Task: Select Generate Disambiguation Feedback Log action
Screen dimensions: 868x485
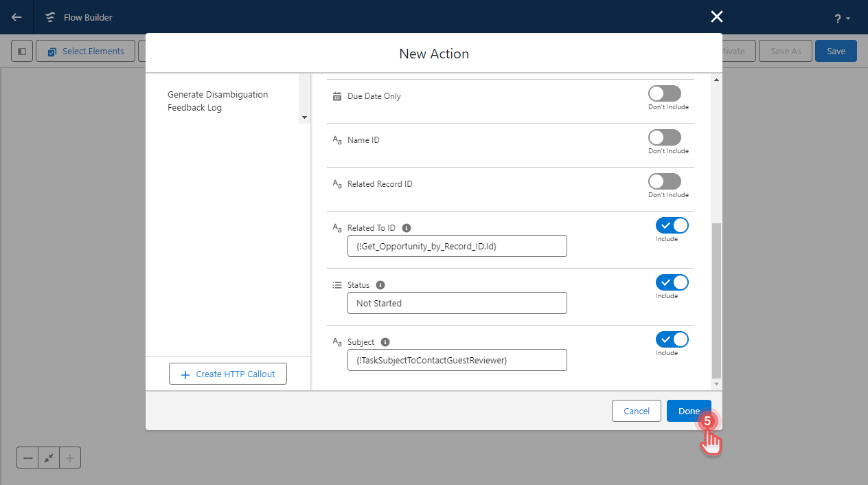Action: (x=218, y=101)
